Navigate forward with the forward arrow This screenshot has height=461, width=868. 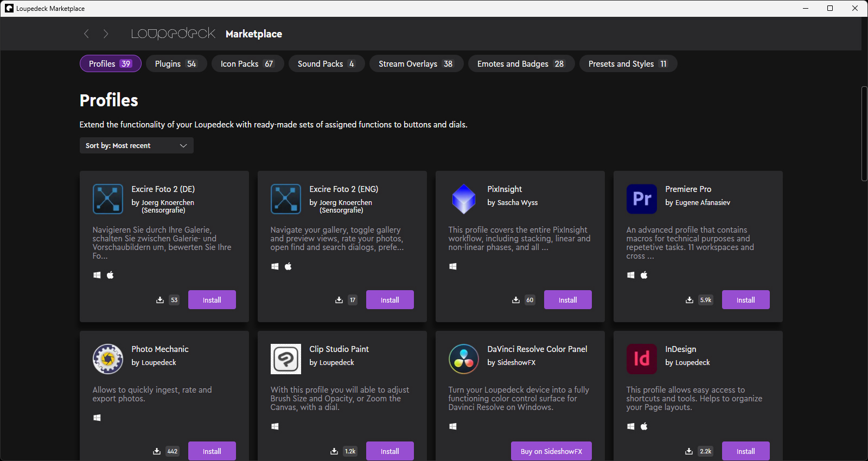[x=106, y=34]
